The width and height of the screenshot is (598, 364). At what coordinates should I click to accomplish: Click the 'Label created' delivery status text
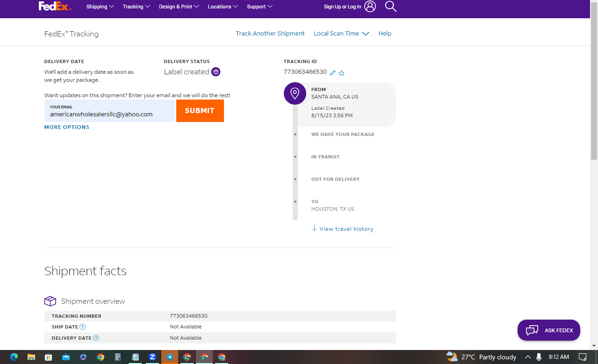click(187, 72)
